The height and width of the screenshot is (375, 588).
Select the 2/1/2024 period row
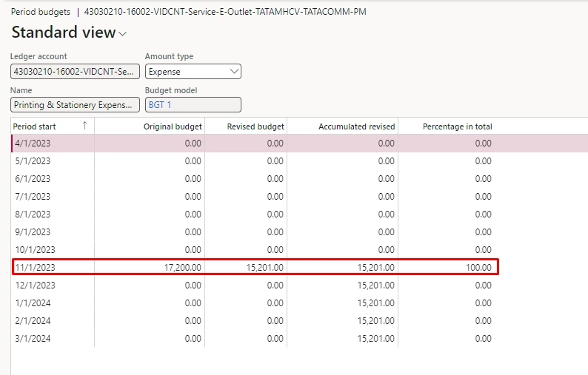click(x=300, y=321)
